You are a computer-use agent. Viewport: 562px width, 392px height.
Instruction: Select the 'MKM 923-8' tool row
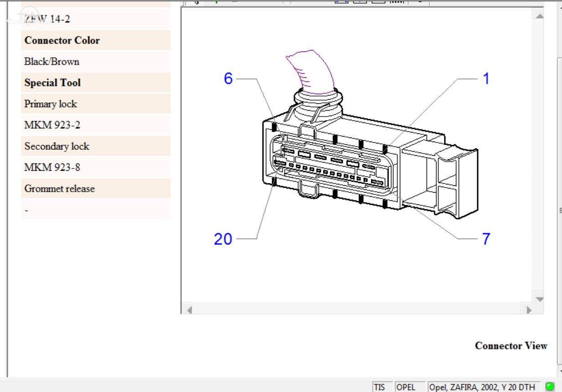pos(96,167)
